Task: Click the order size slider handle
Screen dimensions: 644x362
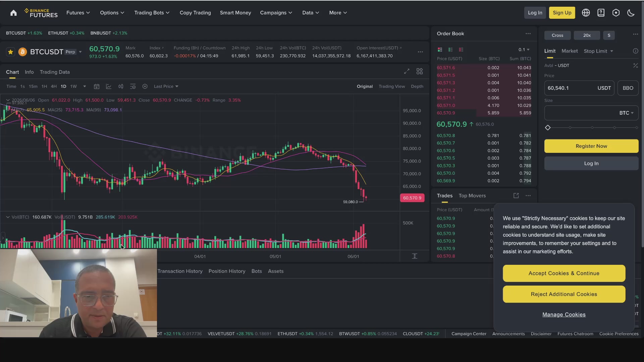Action: click(548, 128)
